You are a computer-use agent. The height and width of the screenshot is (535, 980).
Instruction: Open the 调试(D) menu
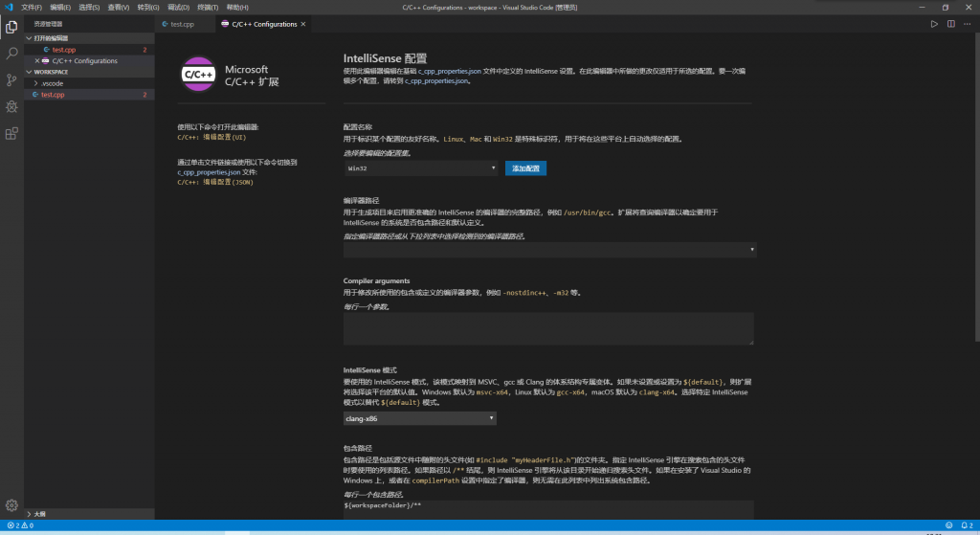pyautogui.click(x=178, y=8)
